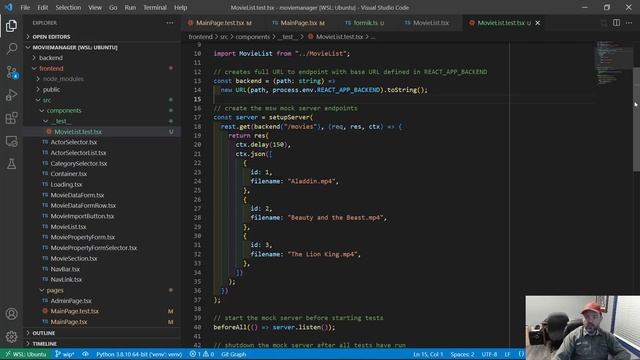
Task: Expand the Open Editors section
Action: pos(102,37)
